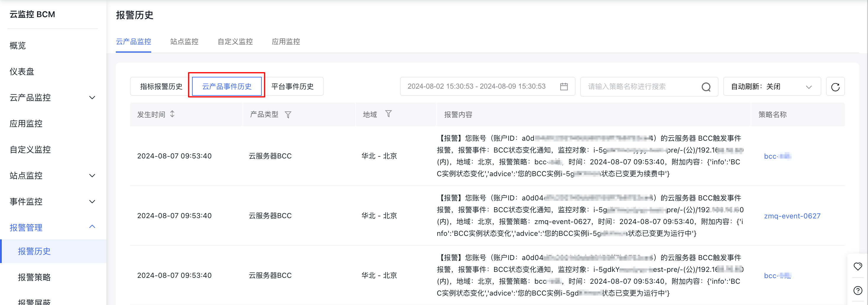Switch to 应用监控 top tab
The width and height of the screenshot is (868, 305).
[286, 41]
